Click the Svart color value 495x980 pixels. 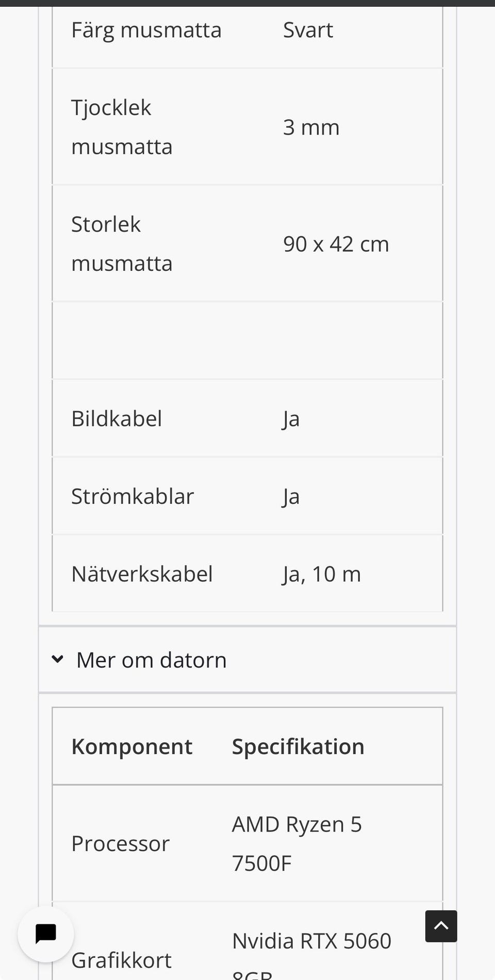308,30
